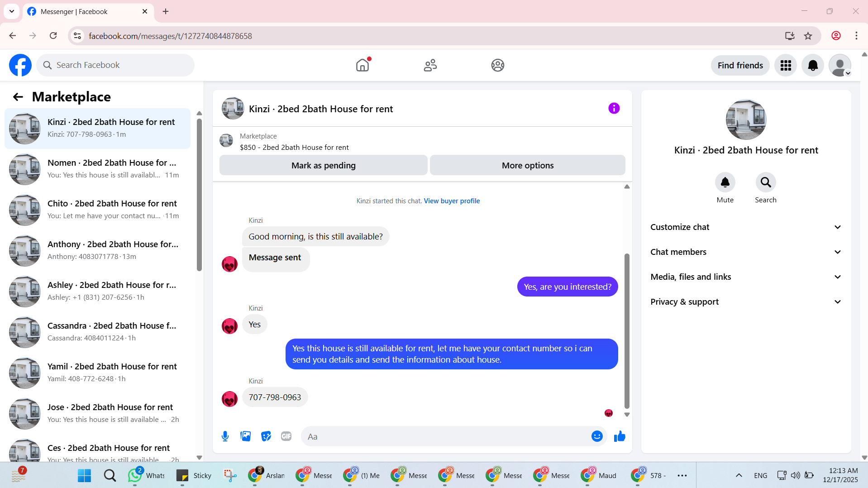Go back using the Marketplace back arrow

pyautogui.click(x=18, y=97)
